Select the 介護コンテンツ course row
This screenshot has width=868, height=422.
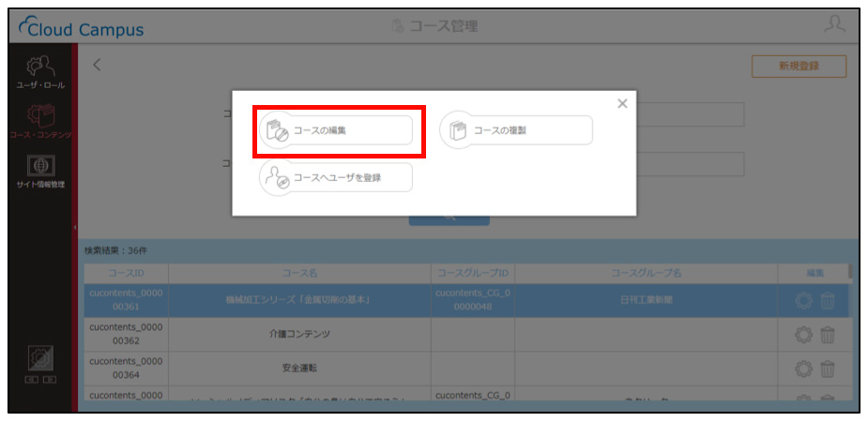click(466, 335)
